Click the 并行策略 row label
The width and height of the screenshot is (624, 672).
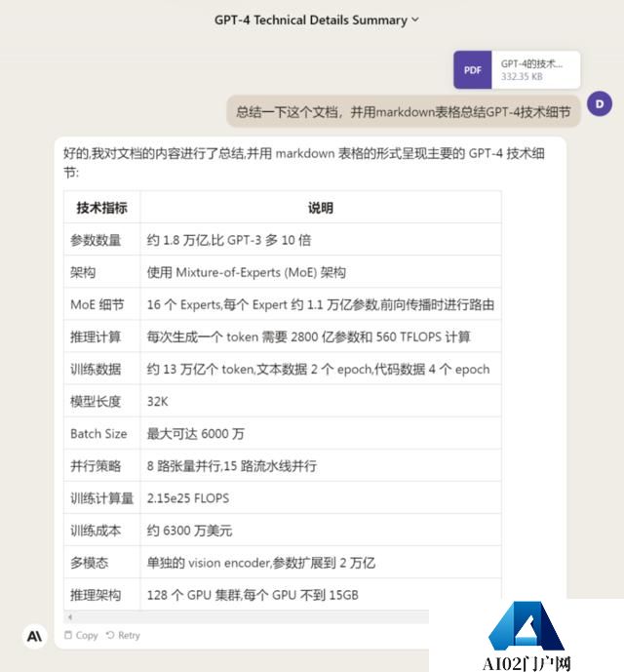[96, 466]
